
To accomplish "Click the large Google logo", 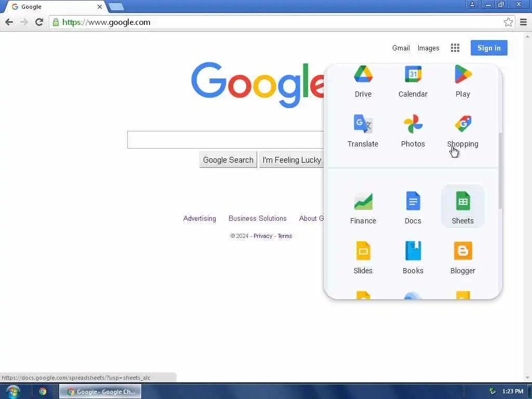I will tap(258, 85).
